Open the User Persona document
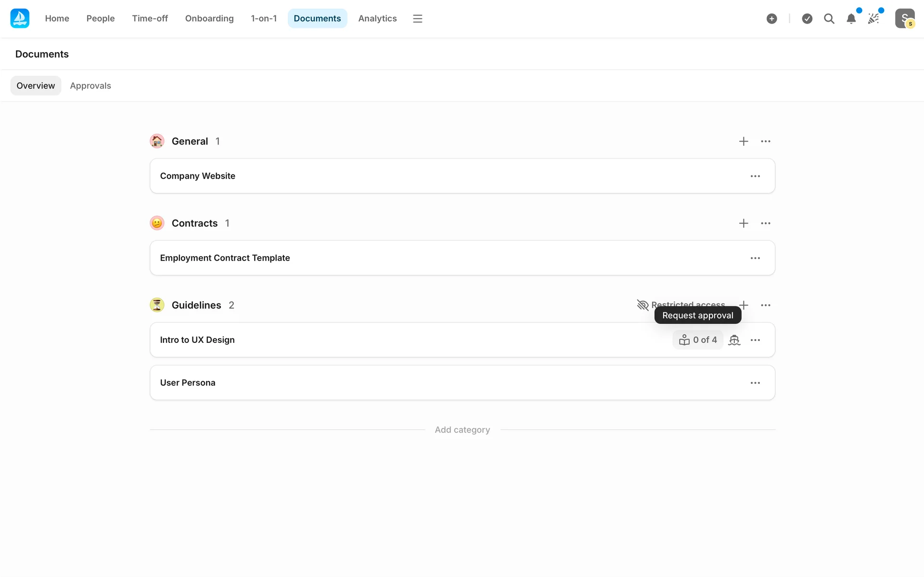This screenshot has height=578, width=924. point(188,382)
